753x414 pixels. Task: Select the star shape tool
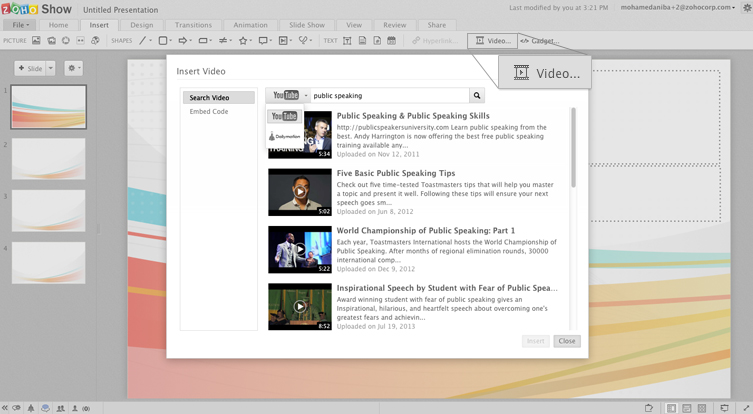point(243,41)
